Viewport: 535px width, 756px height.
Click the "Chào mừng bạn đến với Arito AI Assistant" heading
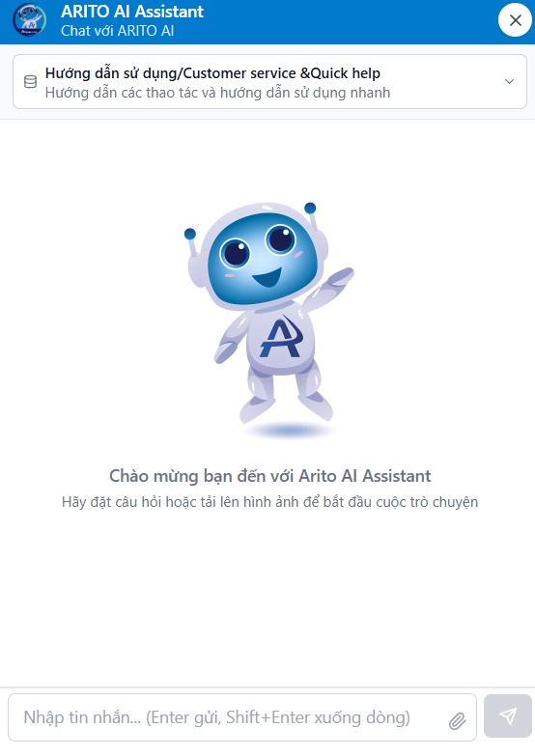269,476
